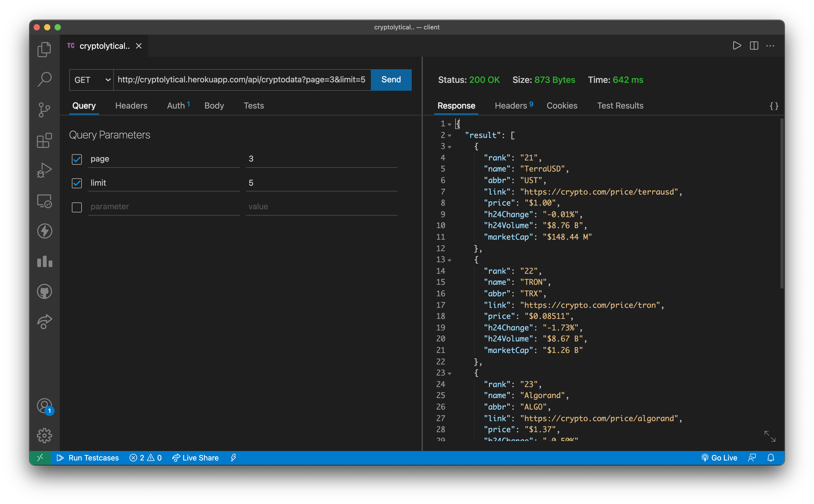The height and width of the screenshot is (504, 814).
Task: Open the Test Results tab
Action: point(620,106)
